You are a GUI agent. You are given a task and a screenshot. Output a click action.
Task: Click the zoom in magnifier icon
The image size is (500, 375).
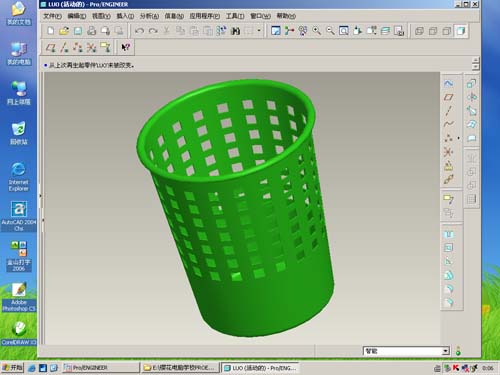pos(316,31)
